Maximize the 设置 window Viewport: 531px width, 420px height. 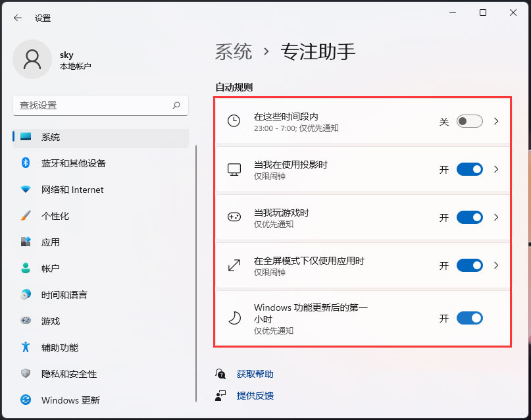(483, 13)
